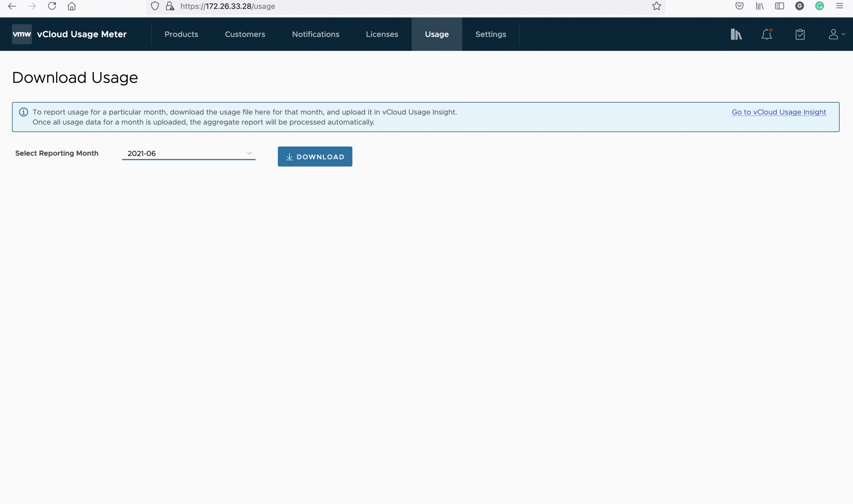
Task: Open the user account menu icon
Action: pos(836,34)
